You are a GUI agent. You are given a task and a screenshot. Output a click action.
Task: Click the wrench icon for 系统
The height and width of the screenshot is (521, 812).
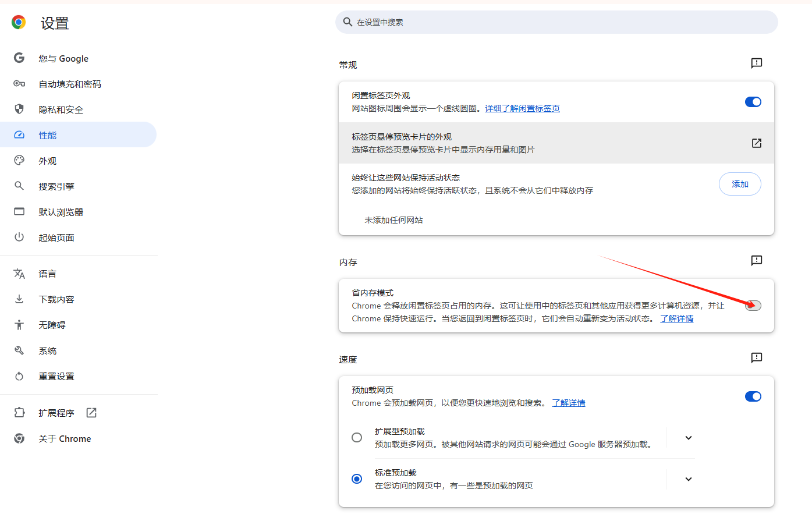[19, 350]
